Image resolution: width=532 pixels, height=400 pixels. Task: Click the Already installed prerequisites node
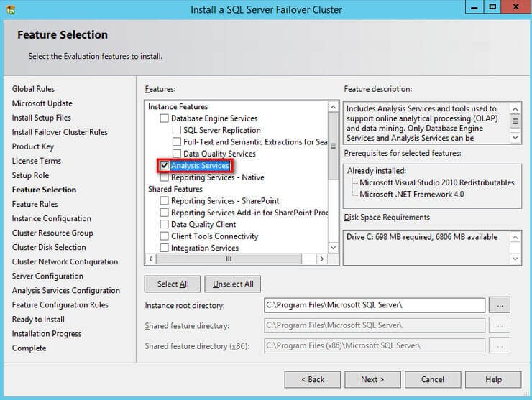click(377, 171)
